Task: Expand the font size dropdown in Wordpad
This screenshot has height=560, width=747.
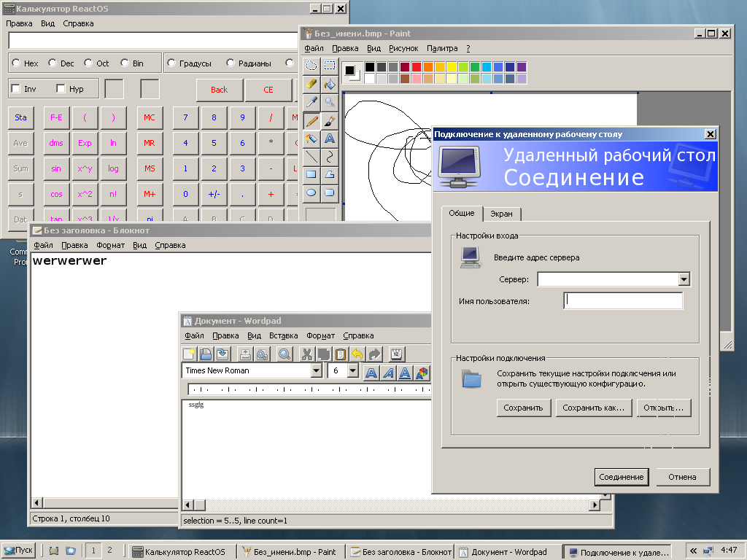Action: pyautogui.click(x=352, y=370)
